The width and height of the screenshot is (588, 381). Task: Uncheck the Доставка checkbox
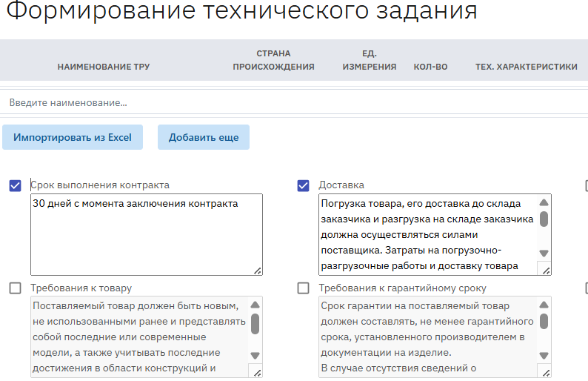[x=303, y=185]
